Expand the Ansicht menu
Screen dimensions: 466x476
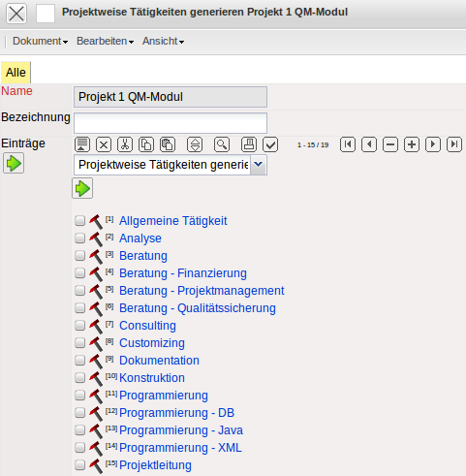[163, 41]
